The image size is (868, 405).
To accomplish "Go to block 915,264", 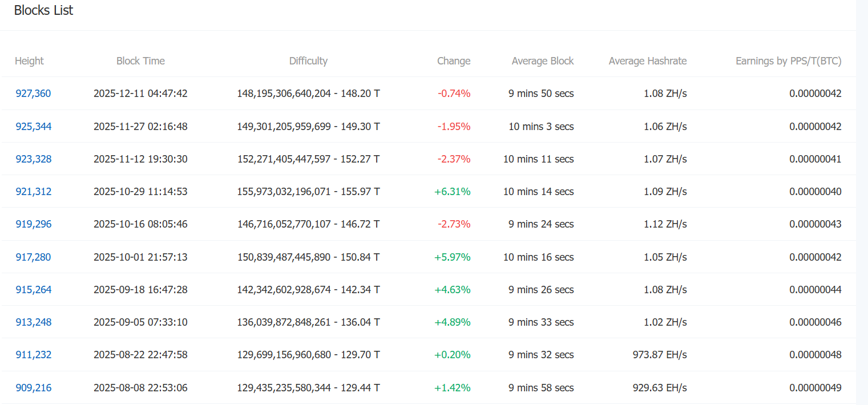I will pos(33,290).
